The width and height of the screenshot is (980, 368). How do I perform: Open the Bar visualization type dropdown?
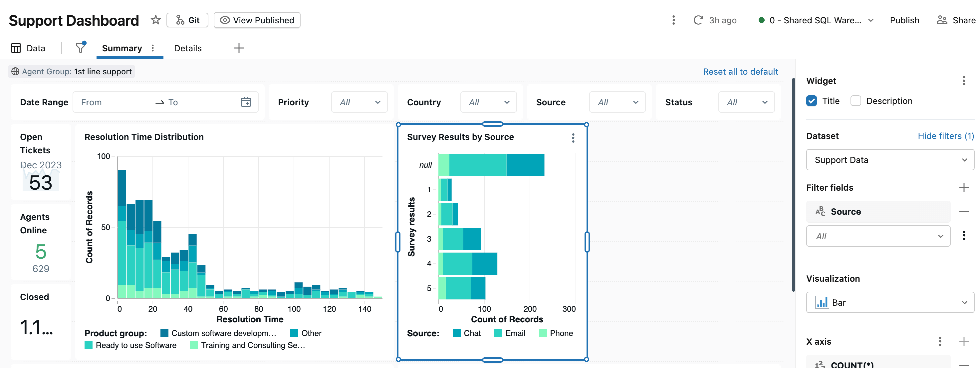tap(889, 302)
